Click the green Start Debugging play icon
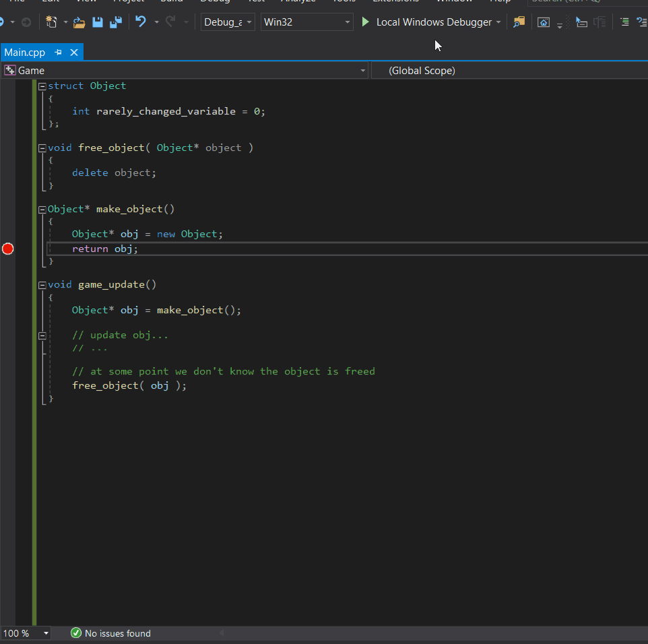This screenshot has width=648, height=644. (x=365, y=22)
